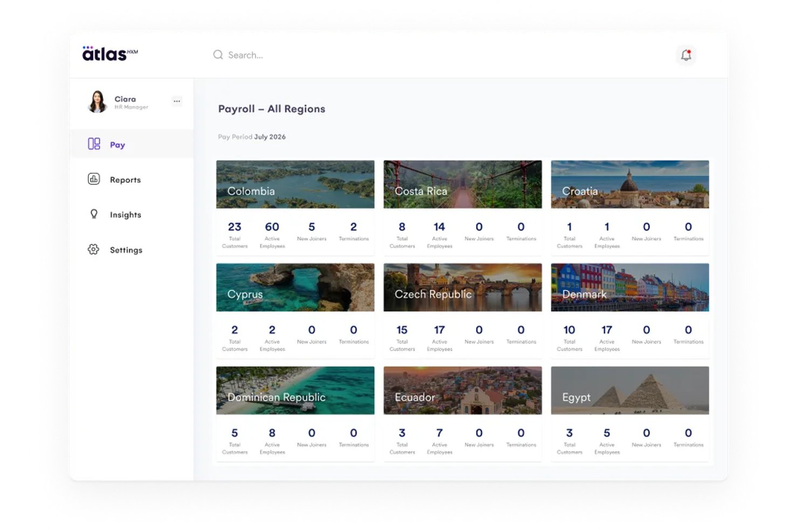Focus the Search input field
The height and width of the screenshot is (532, 798).
coord(245,55)
